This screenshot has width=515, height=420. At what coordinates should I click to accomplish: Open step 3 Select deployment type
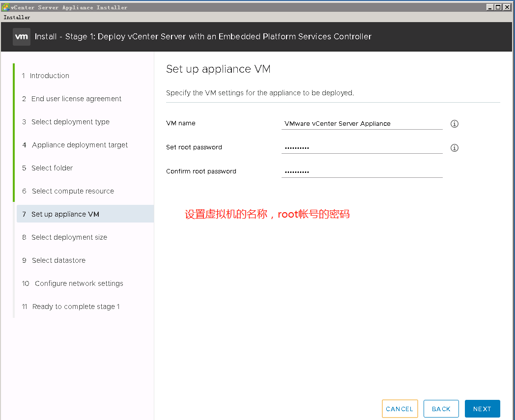[66, 122]
